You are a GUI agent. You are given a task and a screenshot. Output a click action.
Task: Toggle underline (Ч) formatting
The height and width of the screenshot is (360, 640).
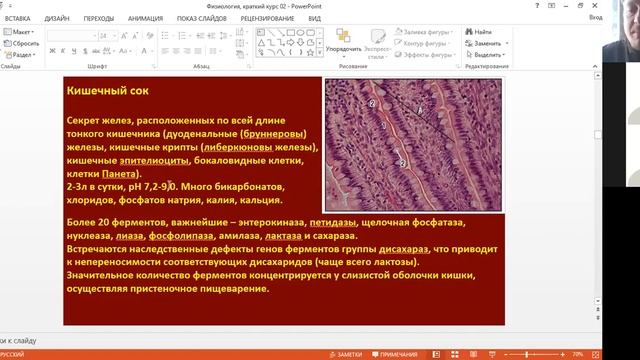pos(74,51)
